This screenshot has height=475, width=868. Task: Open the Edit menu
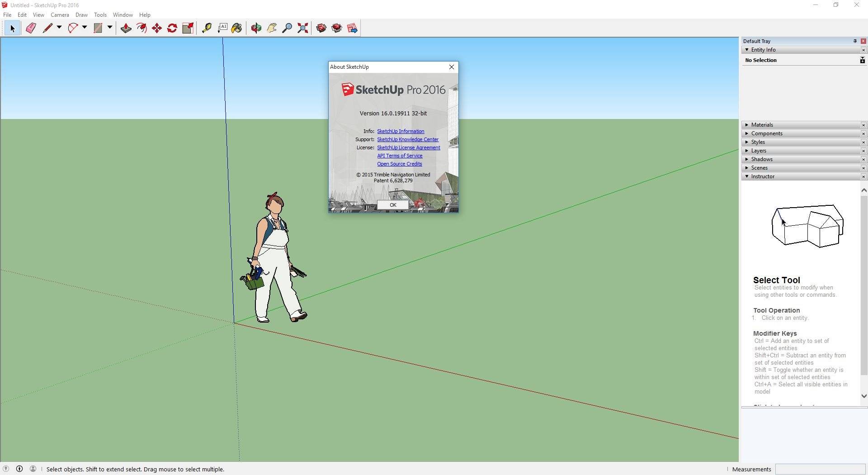tap(22, 15)
